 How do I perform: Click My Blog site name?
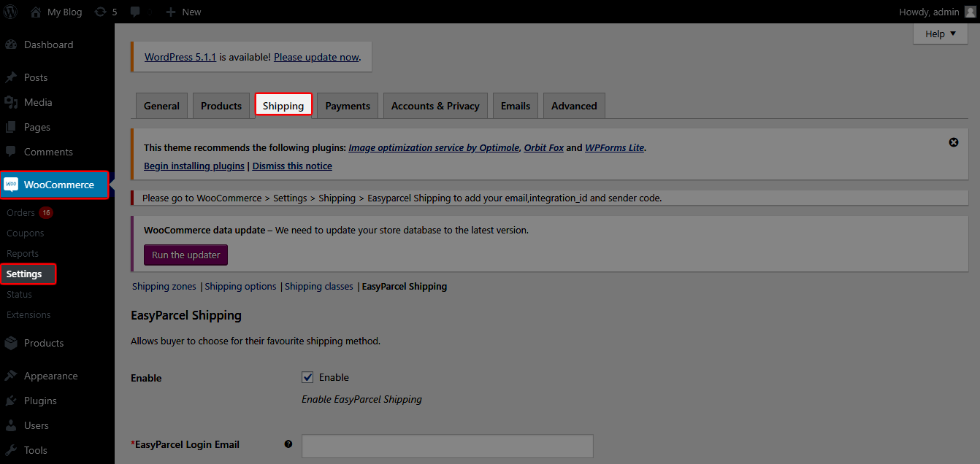coord(65,12)
